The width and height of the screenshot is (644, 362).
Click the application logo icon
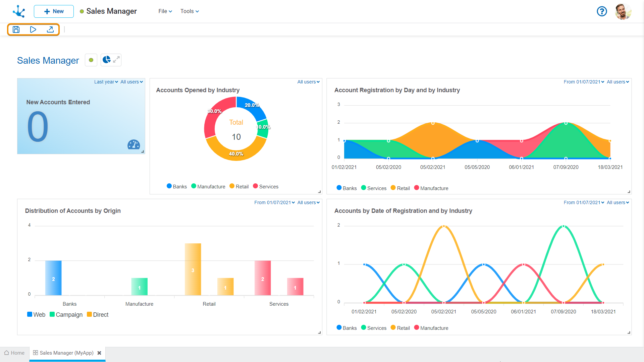(19, 11)
